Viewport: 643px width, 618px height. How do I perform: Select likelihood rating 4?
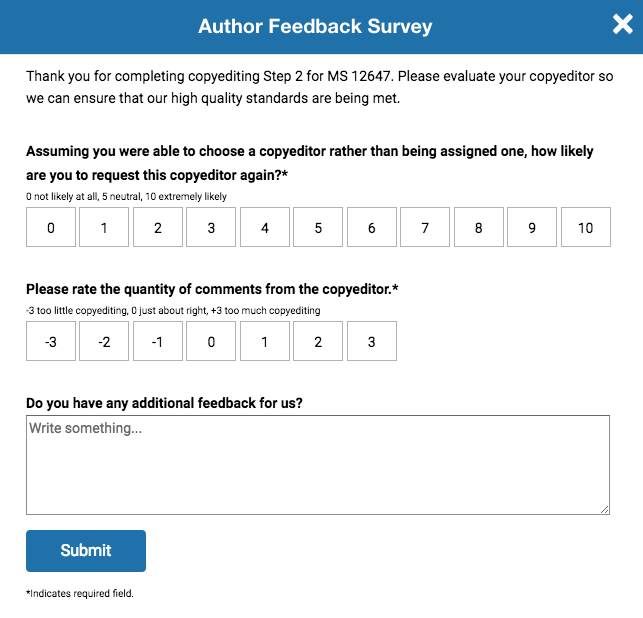[x=265, y=227]
